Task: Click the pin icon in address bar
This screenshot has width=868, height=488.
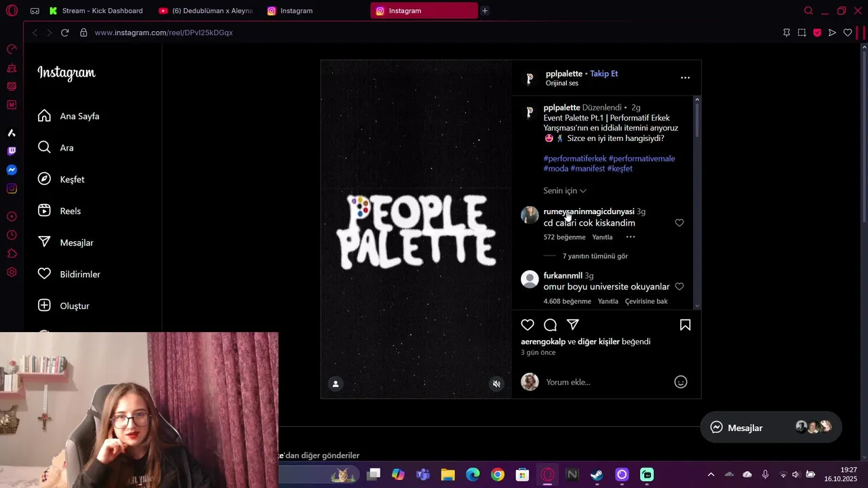Action: pyautogui.click(x=787, y=33)
